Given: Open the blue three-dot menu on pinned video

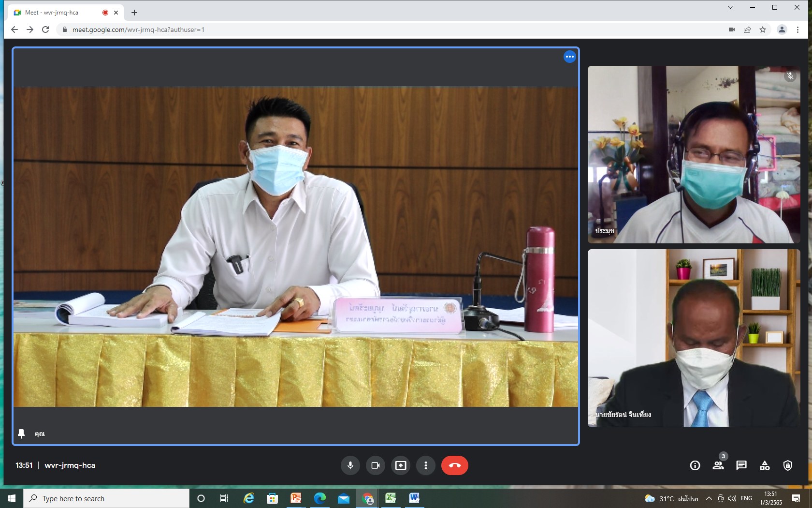Looking at the screenshot, I should (570, 57).
